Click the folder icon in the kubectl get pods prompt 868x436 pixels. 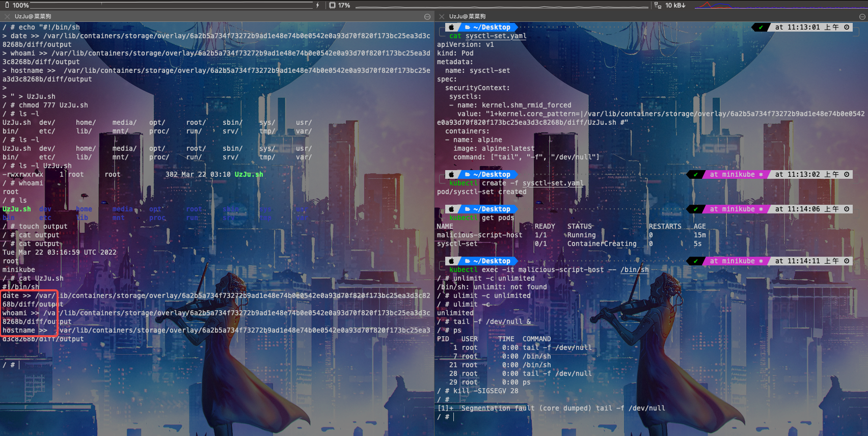[x=468, y=209]
